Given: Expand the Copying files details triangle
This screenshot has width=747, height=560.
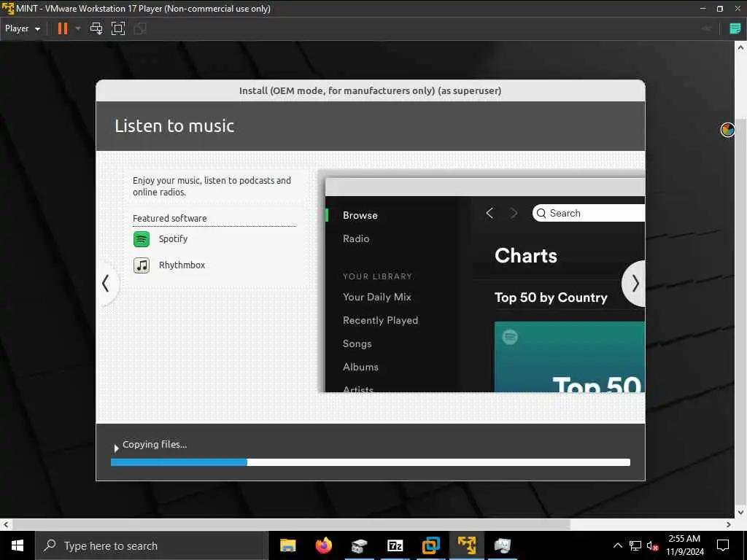Looking at the screenshot, I should pos(116,448).
